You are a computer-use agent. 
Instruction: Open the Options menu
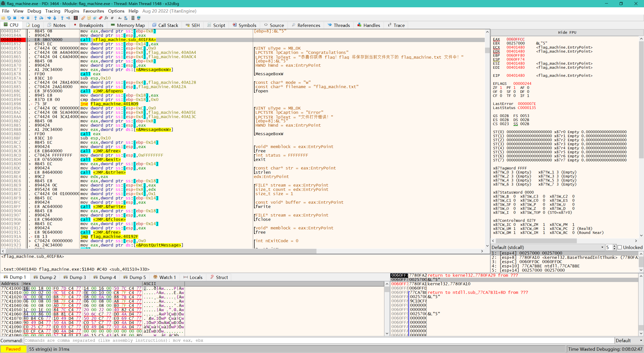coord(116,11)
